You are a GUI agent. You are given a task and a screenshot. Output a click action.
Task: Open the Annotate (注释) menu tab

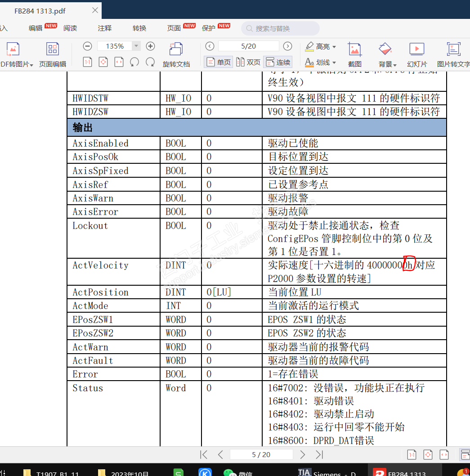(105, 28)
